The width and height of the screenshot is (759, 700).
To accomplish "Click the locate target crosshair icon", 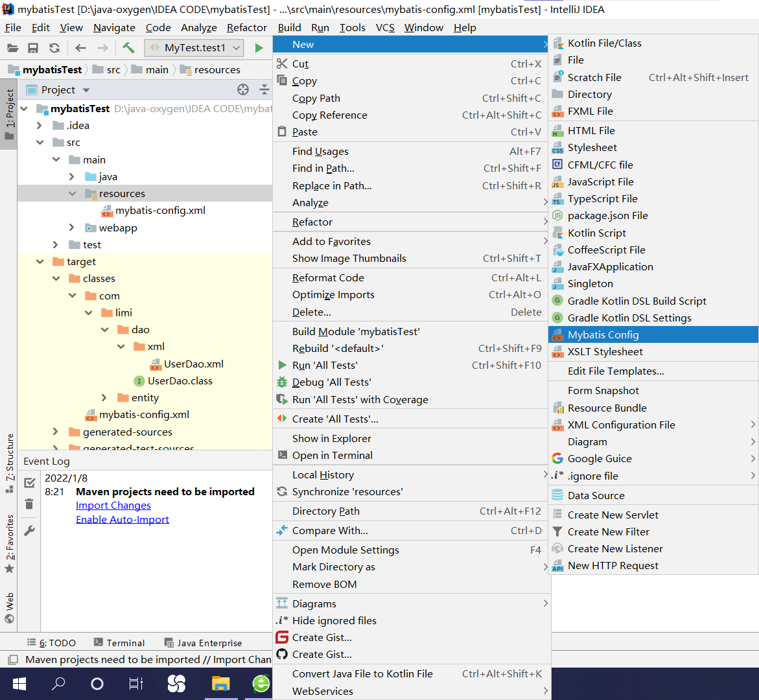I will point(243,89).
